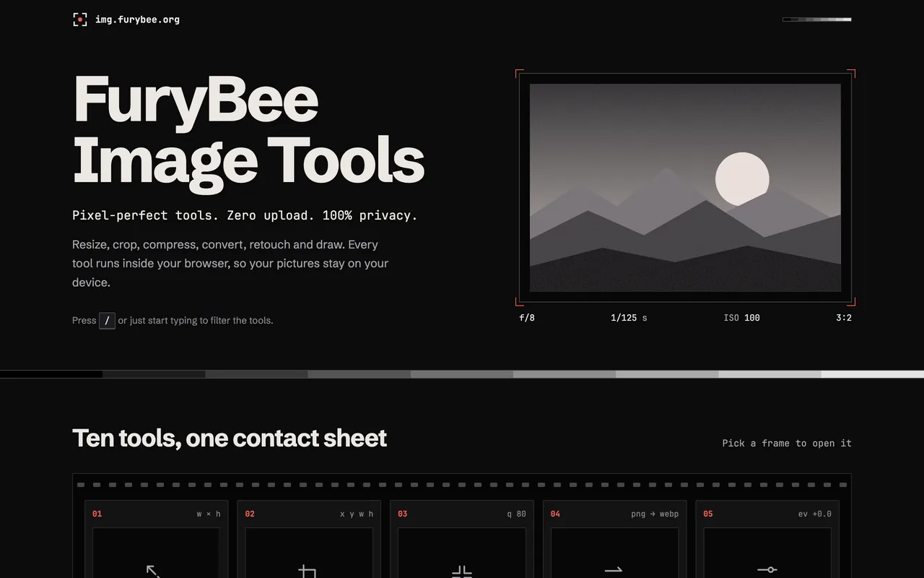Image resolution: width=924 pixels, height=578 pixels.
Task: Open tool 02 crop icon
Action: click(x=307, y=571)
